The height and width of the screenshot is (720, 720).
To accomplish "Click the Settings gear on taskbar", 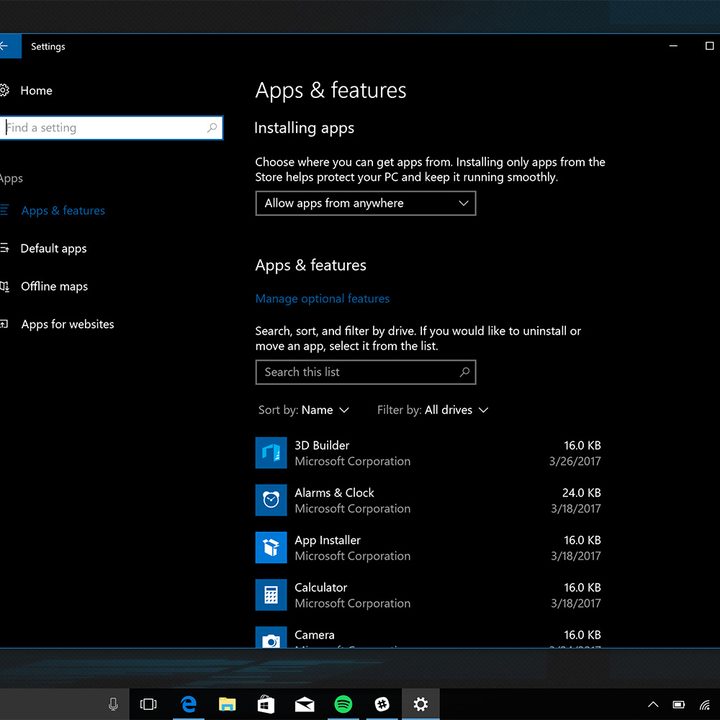I will [421, 704].
